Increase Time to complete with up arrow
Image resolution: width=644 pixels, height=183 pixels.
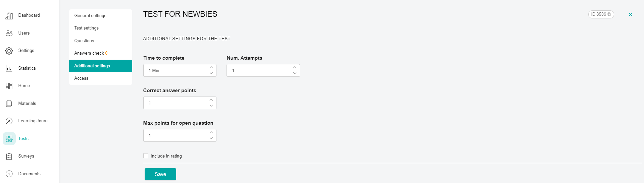(x=211, y=67)
